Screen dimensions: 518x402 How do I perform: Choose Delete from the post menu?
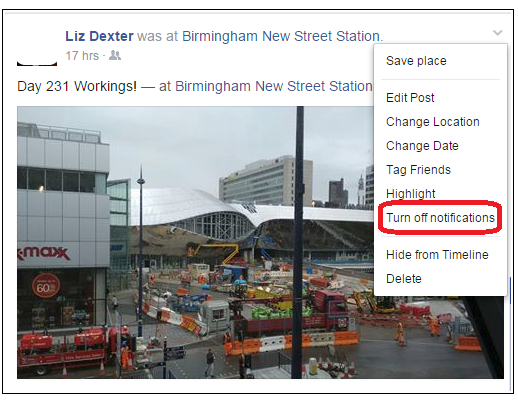coord(404,279)
